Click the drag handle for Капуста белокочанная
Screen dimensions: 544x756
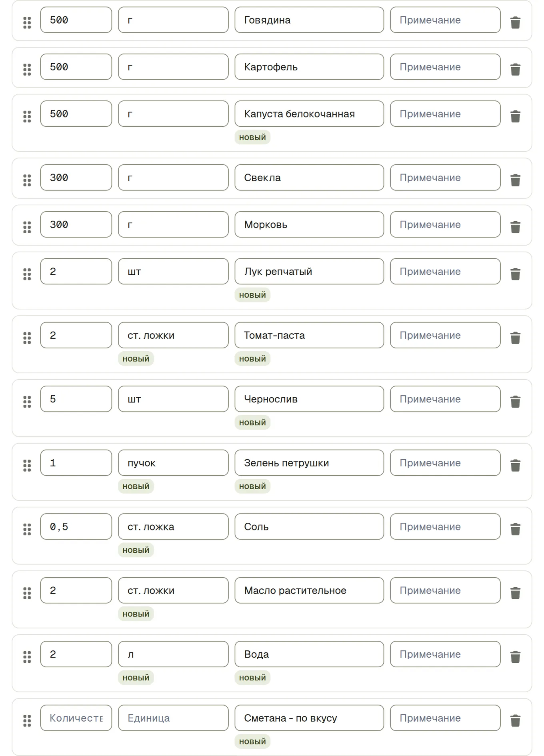(x=27, y=116)
